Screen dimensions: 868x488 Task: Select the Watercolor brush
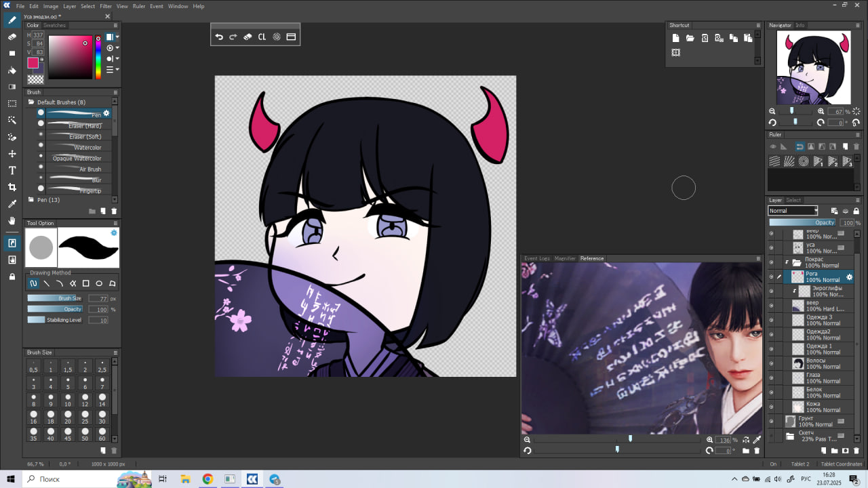[75, 147]
